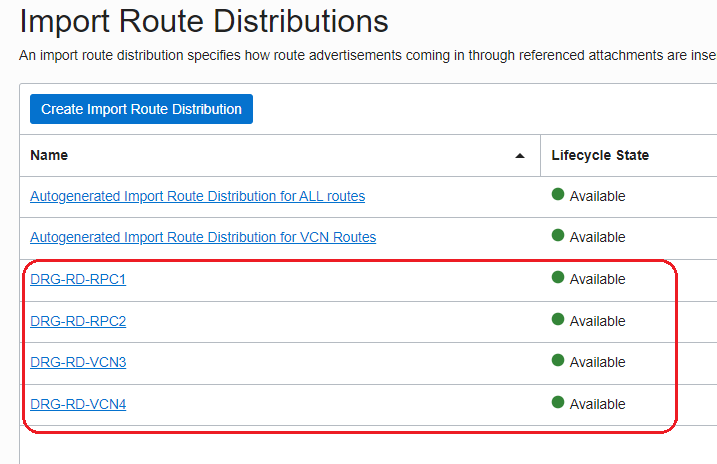This screenshot has height=464, width=717.
Task: Click the green status indicator for DRG-RD-VCN3
Action: [x=558, y=361]
